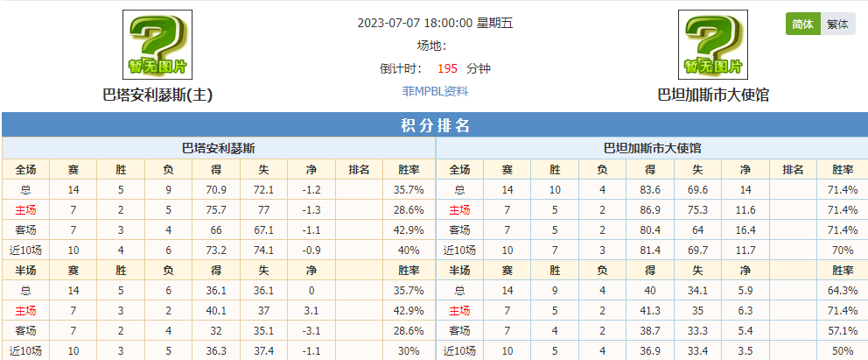This screenshot has height=360, width=868.
Task: Click the away team half-time win rate 57.1%
Action: tap(843, 330)
